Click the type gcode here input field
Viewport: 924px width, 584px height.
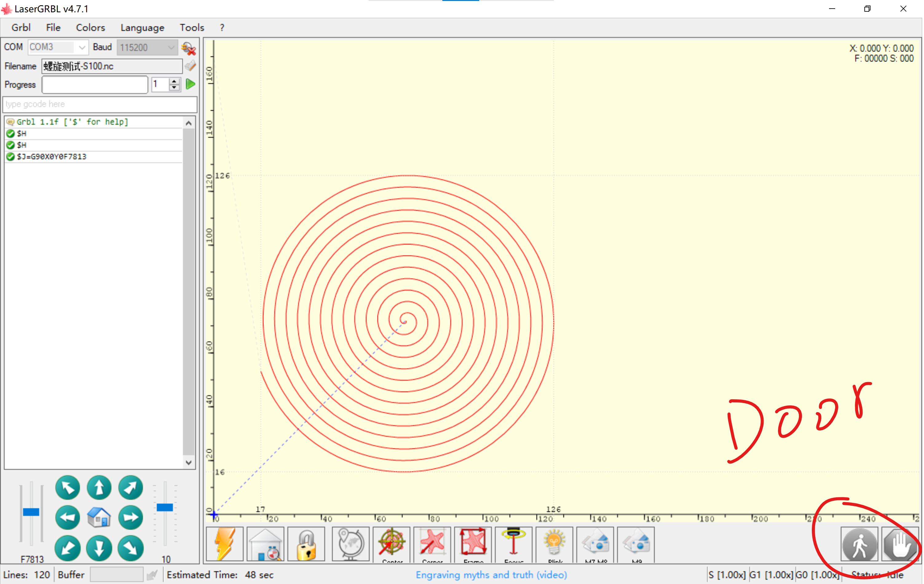pyautogui.click(x=100, y=104)
